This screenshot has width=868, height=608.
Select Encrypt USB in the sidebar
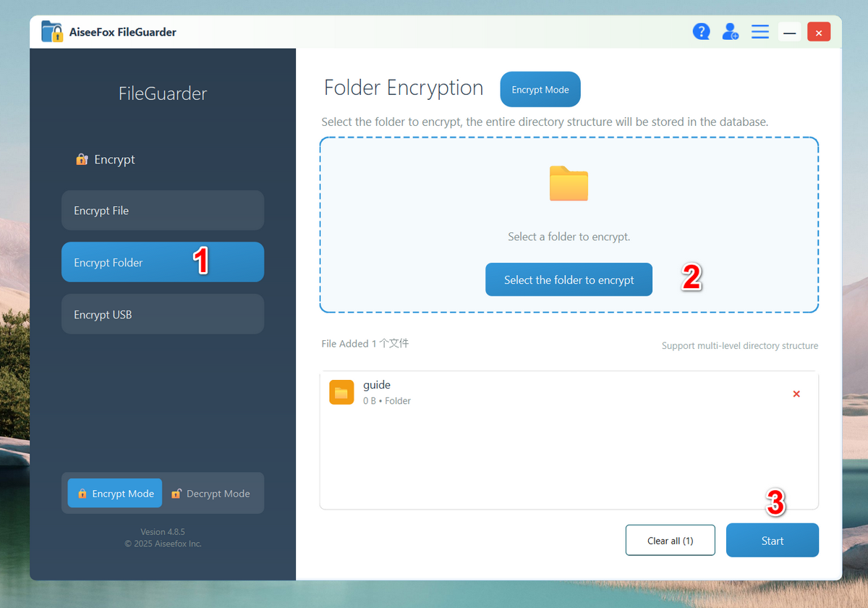pos(162,313)
